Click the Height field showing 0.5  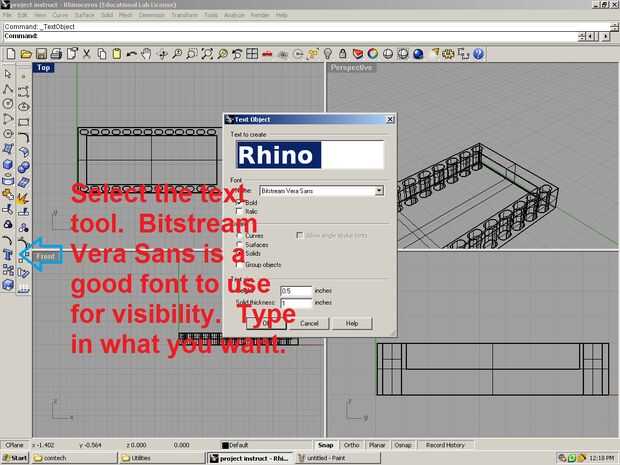coord(296,291)
